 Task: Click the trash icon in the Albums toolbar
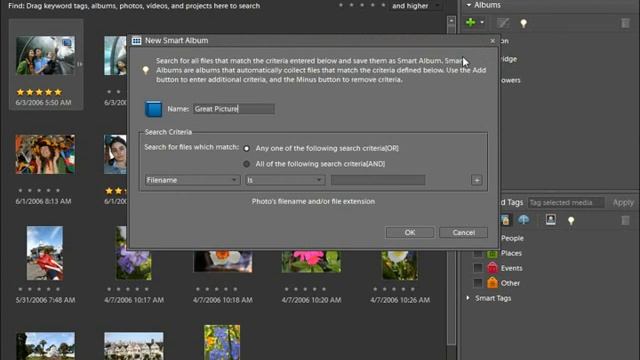click(x=625, y=23)
